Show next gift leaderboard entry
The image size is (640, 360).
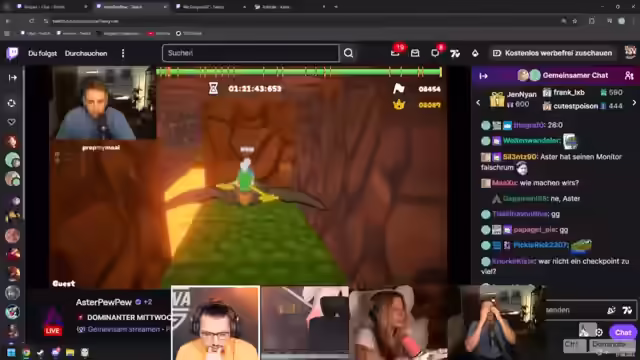click(634, 103)
